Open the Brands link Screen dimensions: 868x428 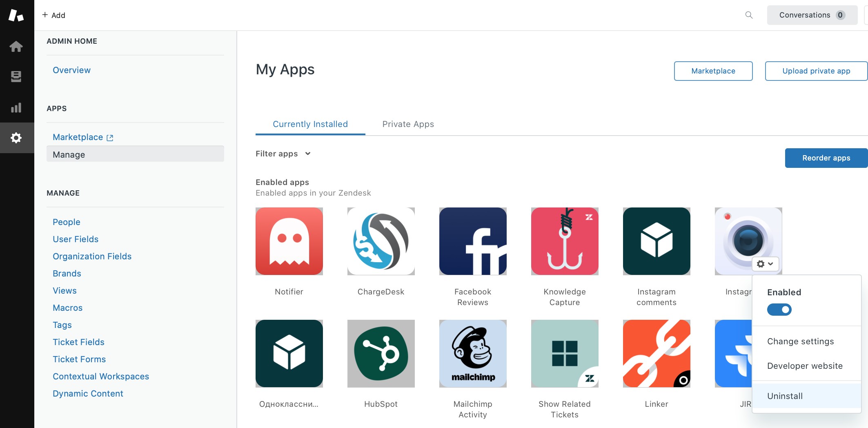(67, 274)
